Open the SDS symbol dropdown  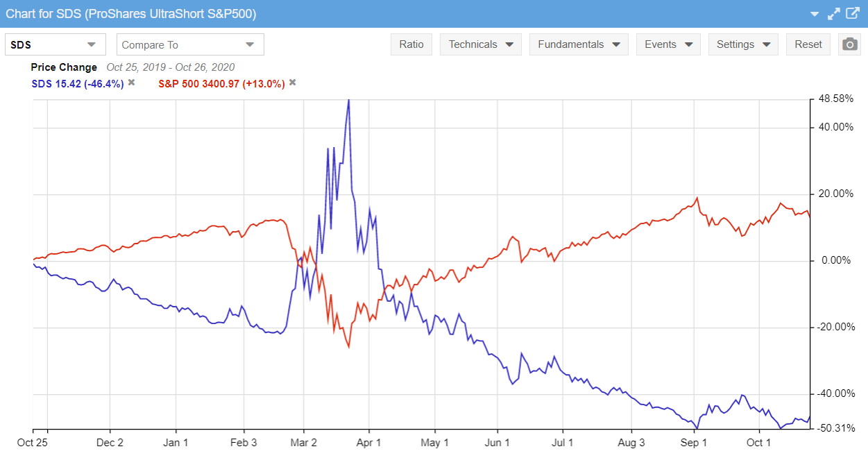click(x=56, y=44)
